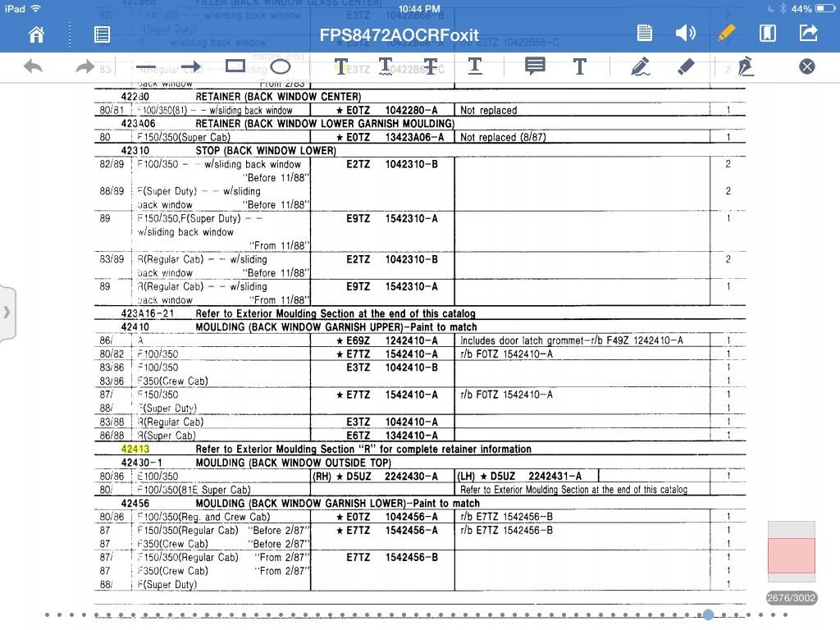Toggle the annotation pencil toolbar
840x630 pixels.
pyautogui.click(x=726, y=34)
